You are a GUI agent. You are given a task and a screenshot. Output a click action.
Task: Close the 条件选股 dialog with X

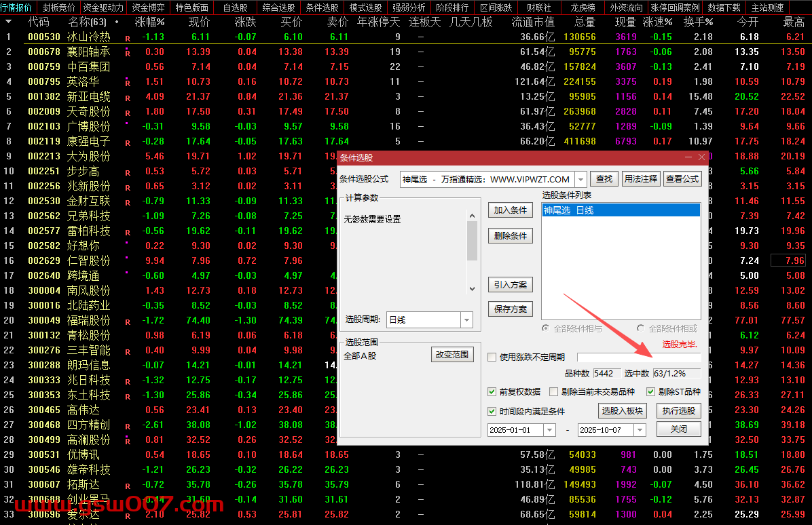pyautogui.click(x=702, y=157)
